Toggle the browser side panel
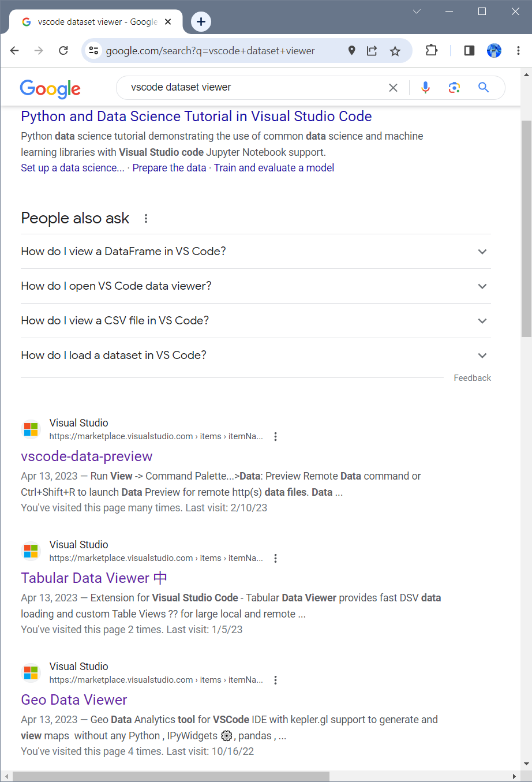The width and height of the screenshot is (532, 782). [469, 51]
